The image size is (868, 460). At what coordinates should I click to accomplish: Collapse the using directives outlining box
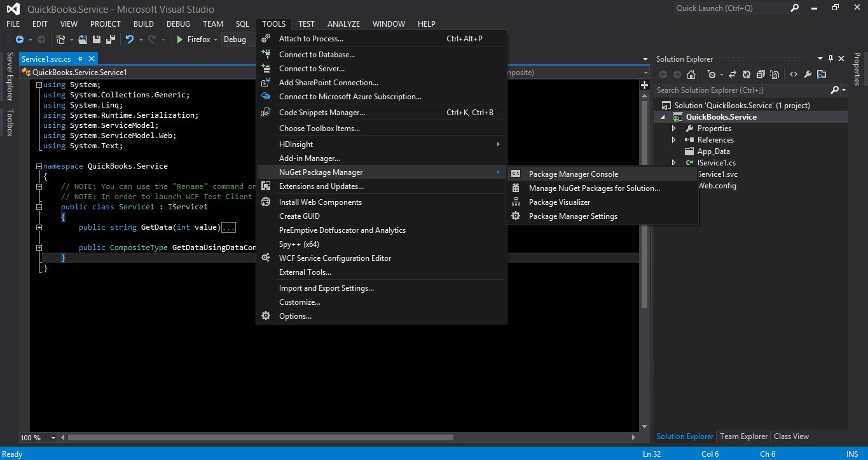(39, 85)
